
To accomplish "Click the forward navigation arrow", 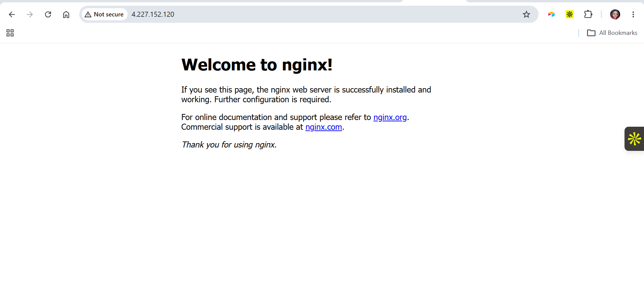I will coord(30,14).
